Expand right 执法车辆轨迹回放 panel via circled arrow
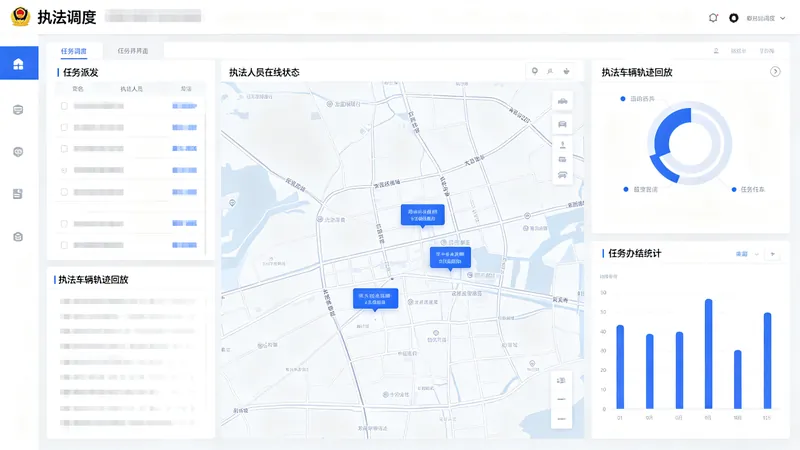This screenshot has height=450, width=800. click(775, 71)
